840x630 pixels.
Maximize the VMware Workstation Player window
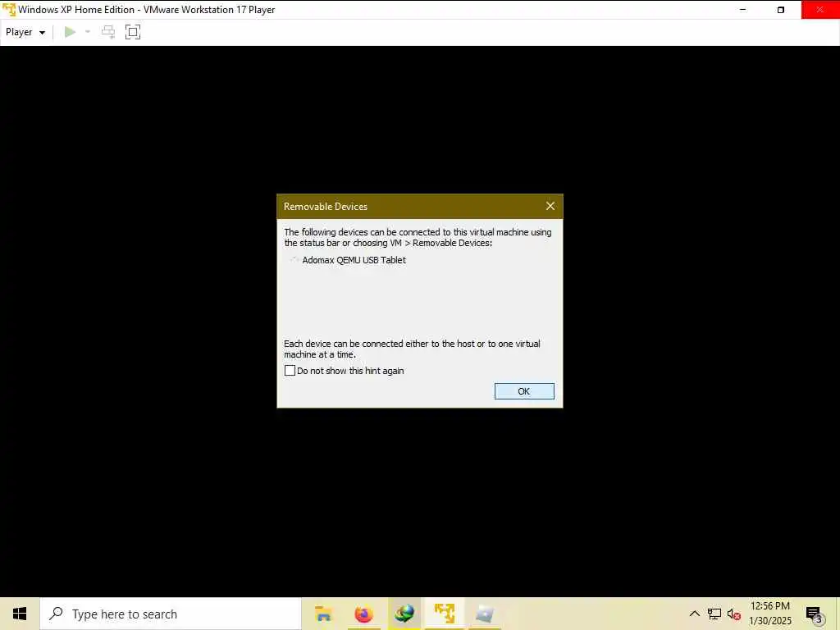(781, 10)
